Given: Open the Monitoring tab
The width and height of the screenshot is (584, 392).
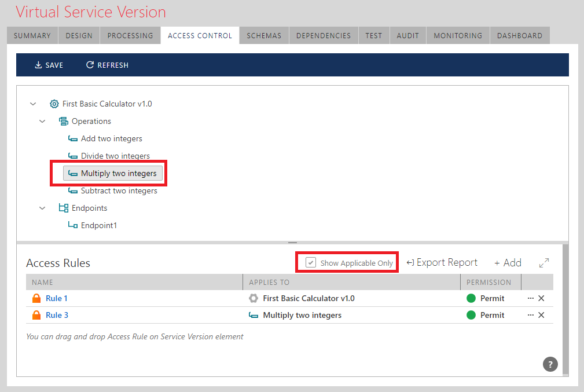Looking at the screenshot, I should point(457,35).
